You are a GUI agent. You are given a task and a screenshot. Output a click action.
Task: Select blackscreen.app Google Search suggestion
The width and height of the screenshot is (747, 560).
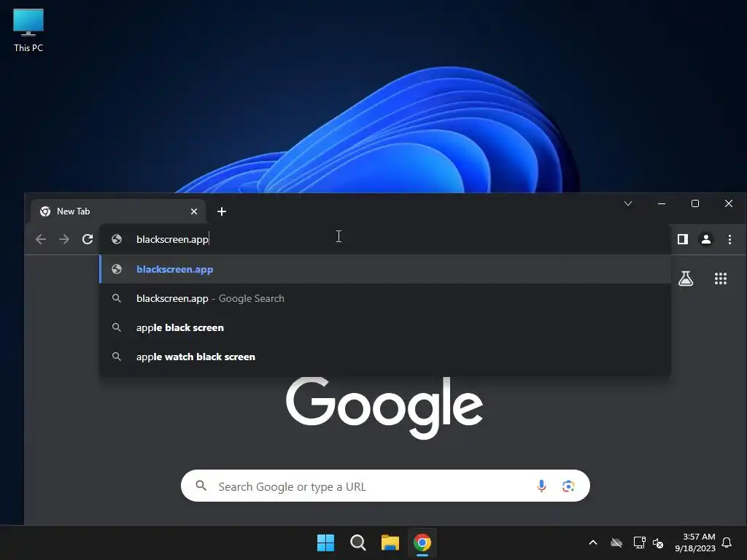(x=385, y=298)
